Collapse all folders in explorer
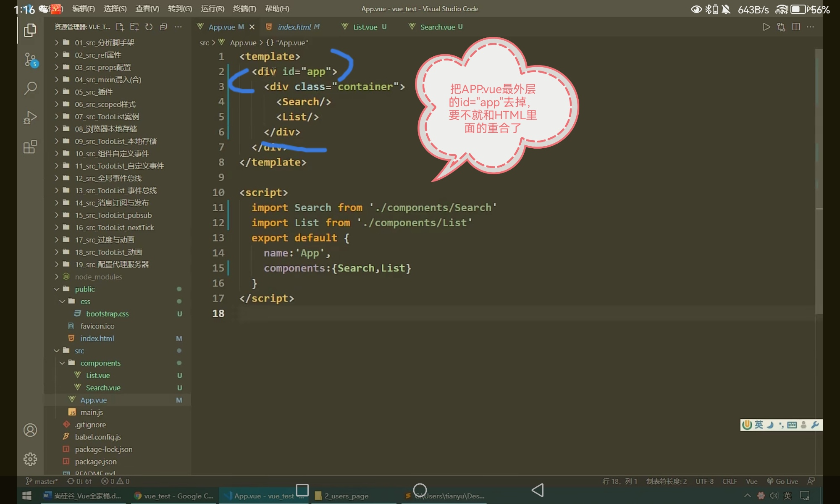840x504 pixels. point(163,27)
